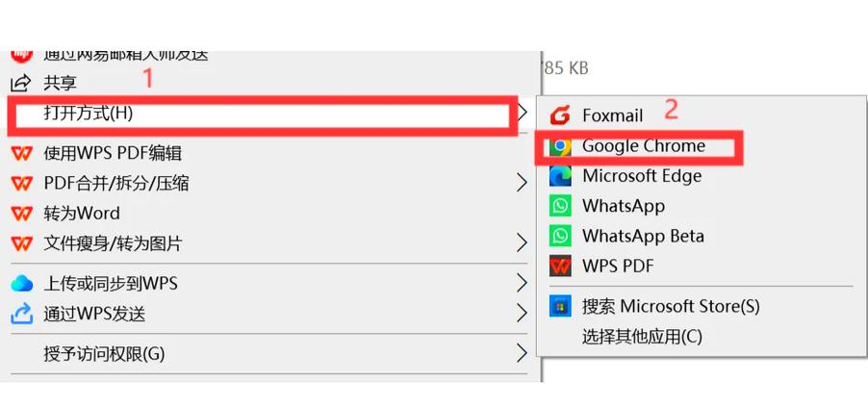Viewport: 868px width, 406px height.
Task: Click the Google Chrome icon
Action: [x=560, y=146]
